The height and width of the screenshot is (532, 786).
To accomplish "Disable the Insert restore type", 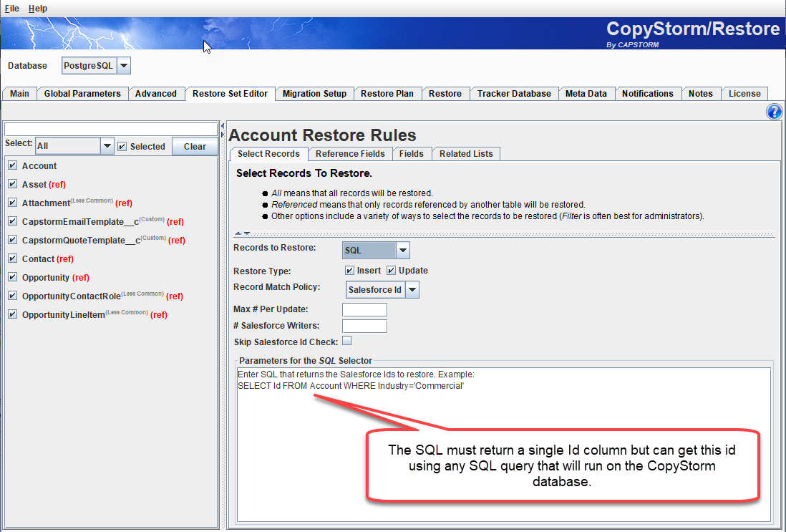I will [x=349, y=270].
